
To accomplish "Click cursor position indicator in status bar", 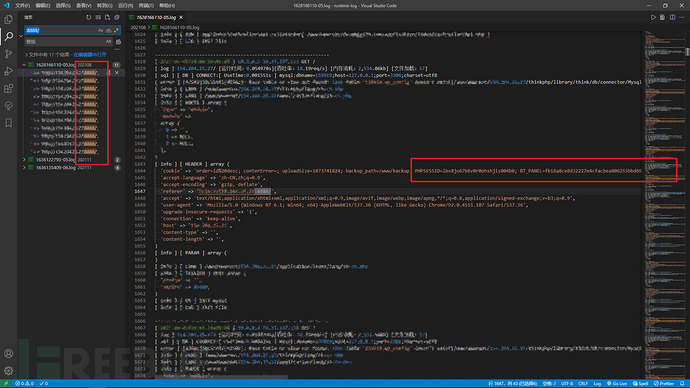I will [x=512, y=384].
